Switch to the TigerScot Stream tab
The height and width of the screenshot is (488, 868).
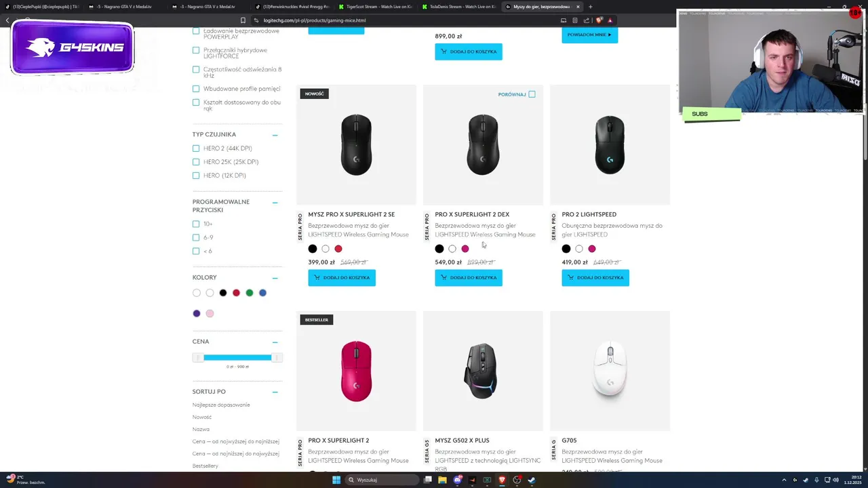pos(375,7)
